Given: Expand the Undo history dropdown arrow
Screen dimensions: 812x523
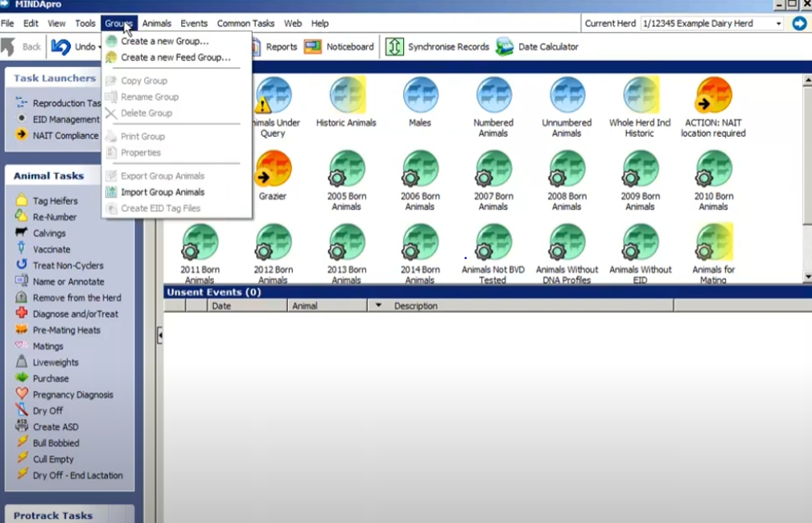Looking at the screenshot, I should coord(100,47).
